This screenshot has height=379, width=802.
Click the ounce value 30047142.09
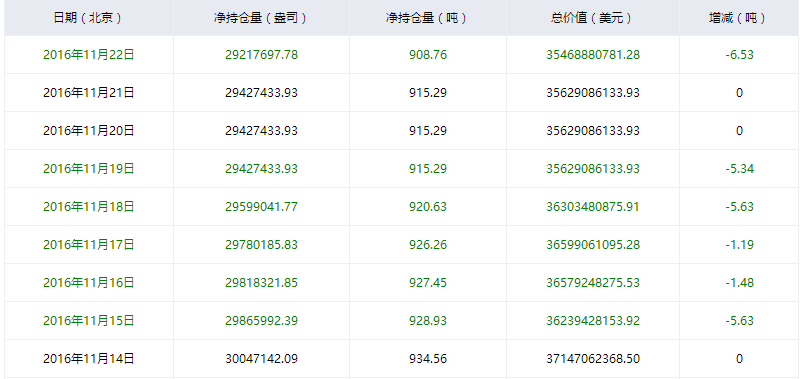point(261,359)
